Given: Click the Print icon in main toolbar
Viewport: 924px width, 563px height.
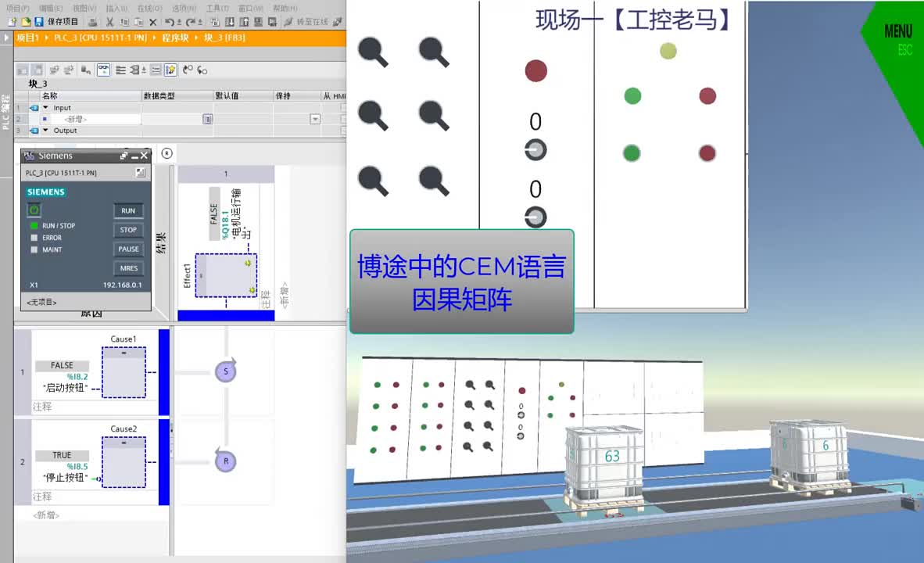Looking at the screenshot, I should [92, 22].
